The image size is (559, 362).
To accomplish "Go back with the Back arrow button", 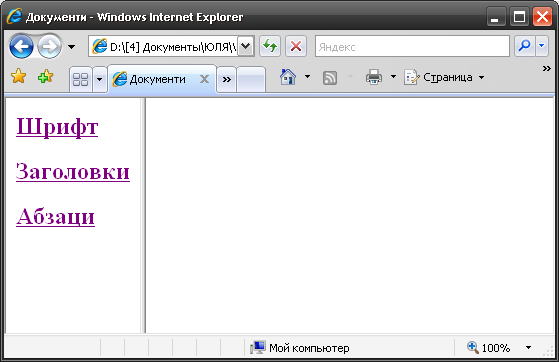I will pyautogui.click(x=21, y=46).
